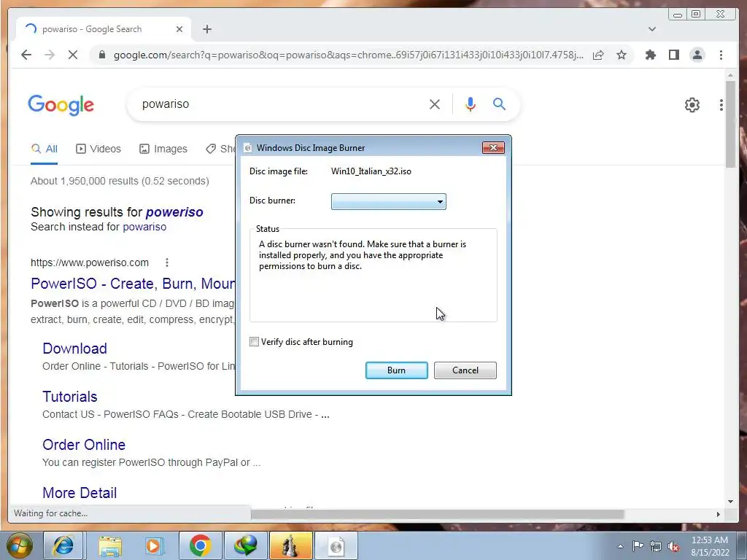747x560 pixels.
Task: Bookmark this page with the star icon
Action: pos(622,55)
